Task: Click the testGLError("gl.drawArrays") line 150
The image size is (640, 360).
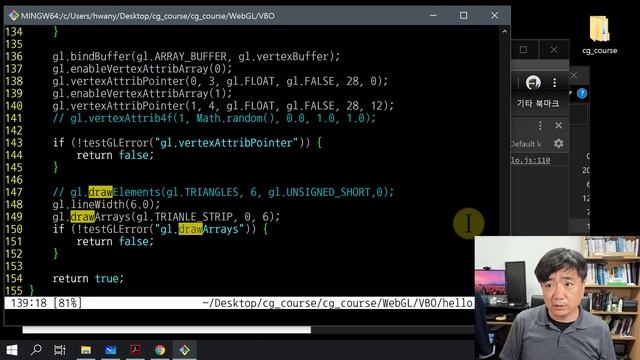Action: pyautogui.click(x=160, y=229)
